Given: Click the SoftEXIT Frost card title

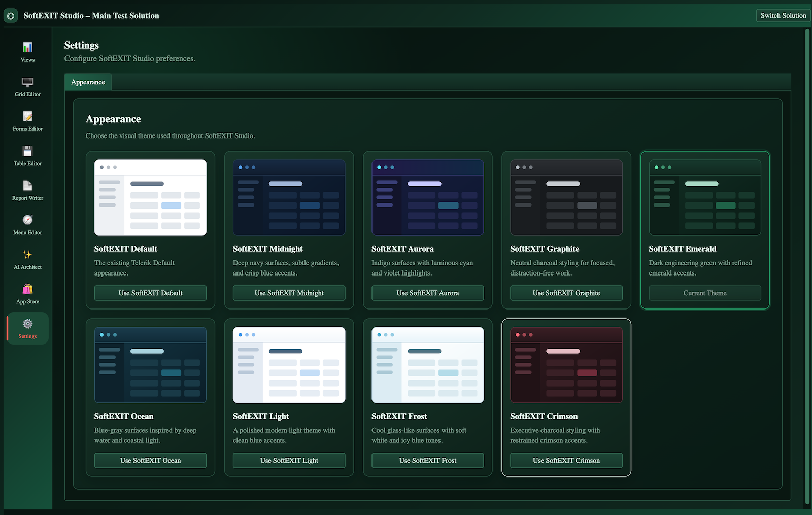Looking at the screenshot, I should (x=399, y=416).
